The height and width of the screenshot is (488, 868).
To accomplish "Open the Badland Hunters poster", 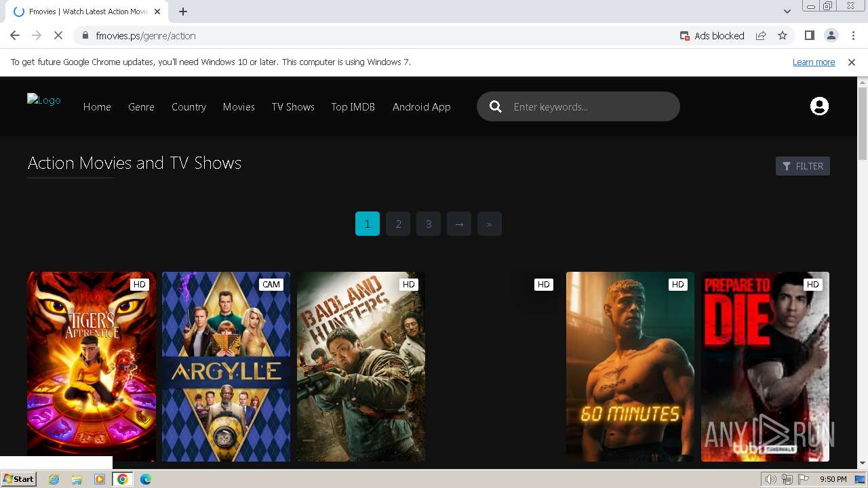I will click(x=361, y=367).
